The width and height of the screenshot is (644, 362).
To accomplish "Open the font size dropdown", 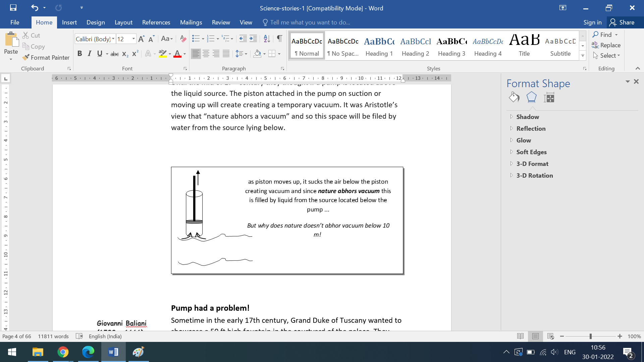I will (x=133, y=39).
